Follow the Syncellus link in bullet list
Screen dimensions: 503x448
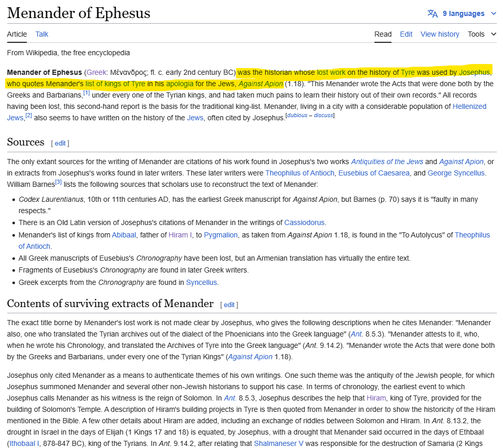(201, 282)
